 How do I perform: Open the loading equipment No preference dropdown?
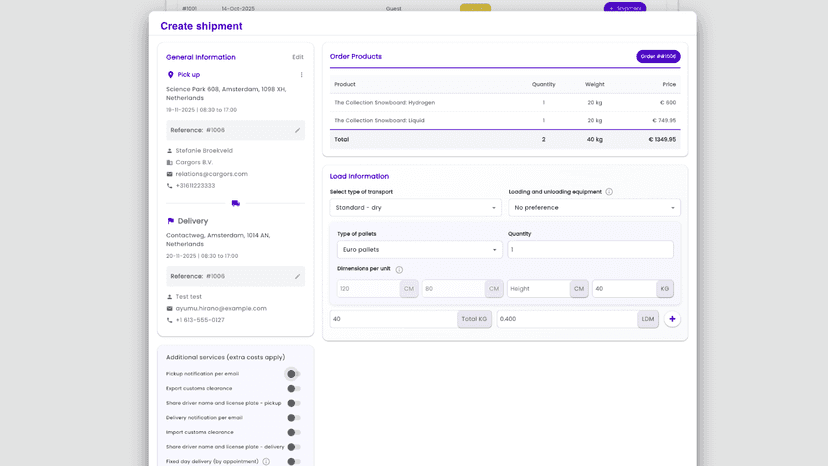(594, 208)
